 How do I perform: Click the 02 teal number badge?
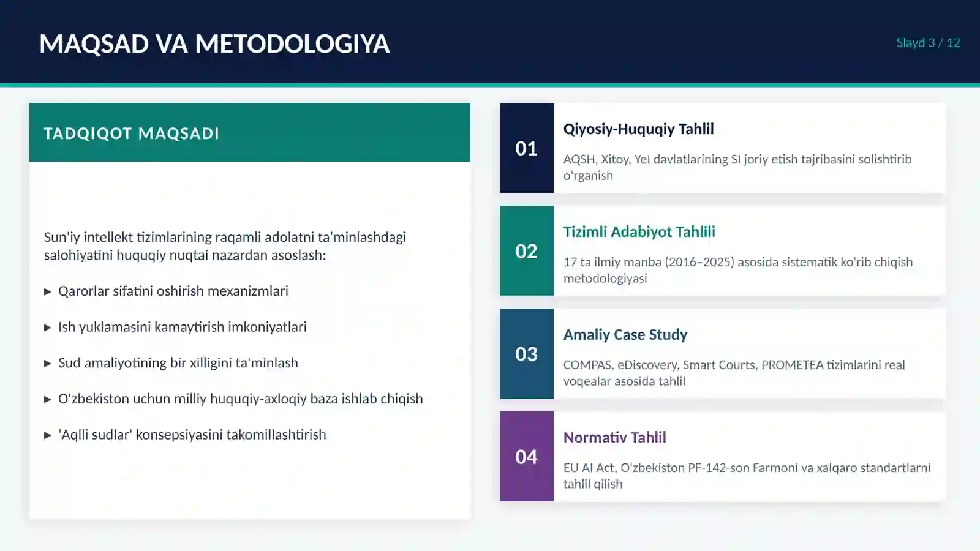click(526, 251)
